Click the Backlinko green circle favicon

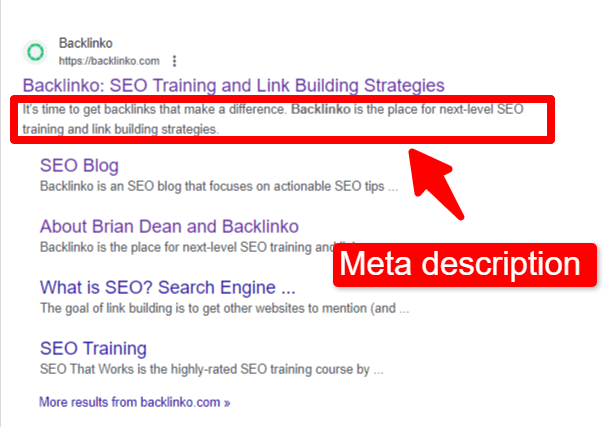coord(35,52)
